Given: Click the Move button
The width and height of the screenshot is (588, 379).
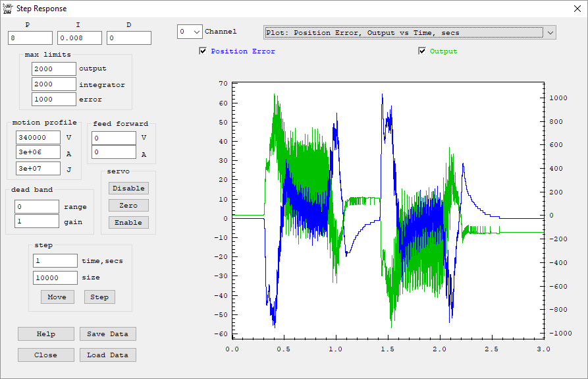Looking at the screenshot, I should pyautogui.click(x=57, y=297).
